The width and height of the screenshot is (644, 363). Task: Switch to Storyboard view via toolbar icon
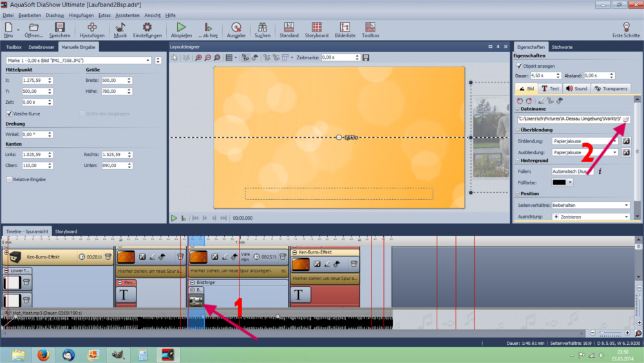point(317,29)
